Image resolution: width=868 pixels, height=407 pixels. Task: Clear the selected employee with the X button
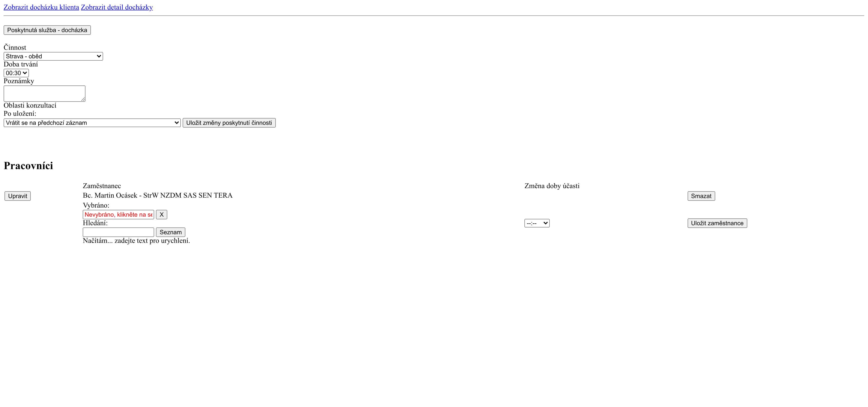pos(161,215)
